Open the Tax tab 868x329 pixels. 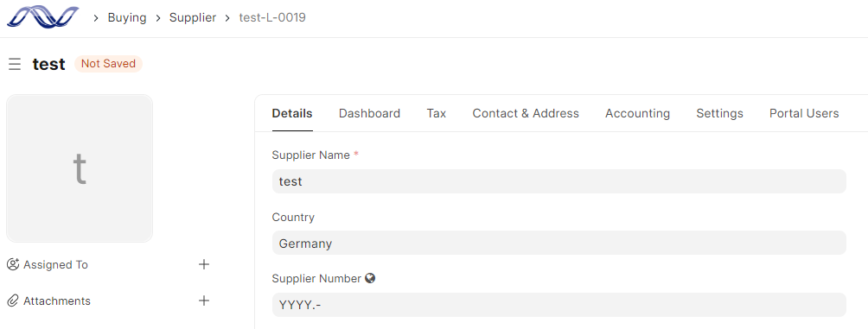437,113
